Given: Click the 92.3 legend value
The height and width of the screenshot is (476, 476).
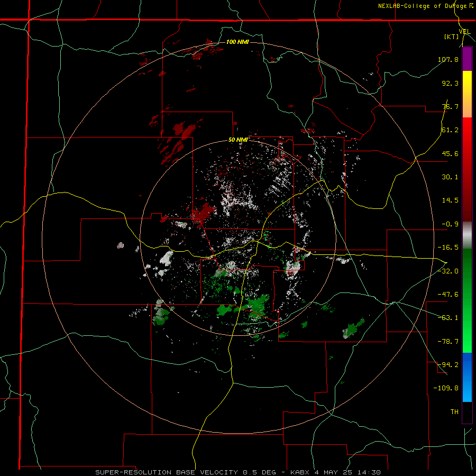Looking at the screenshot, I should pos(450,83).
